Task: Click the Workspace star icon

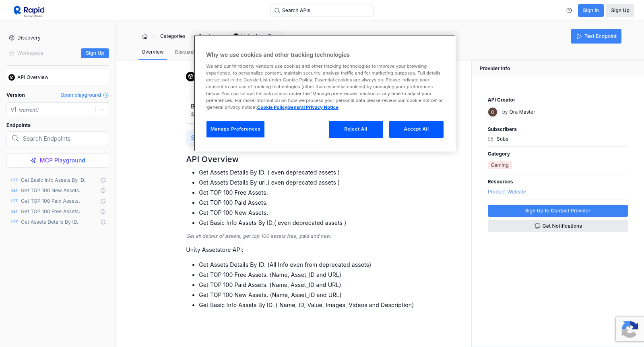Action: (x=12, y=53)
